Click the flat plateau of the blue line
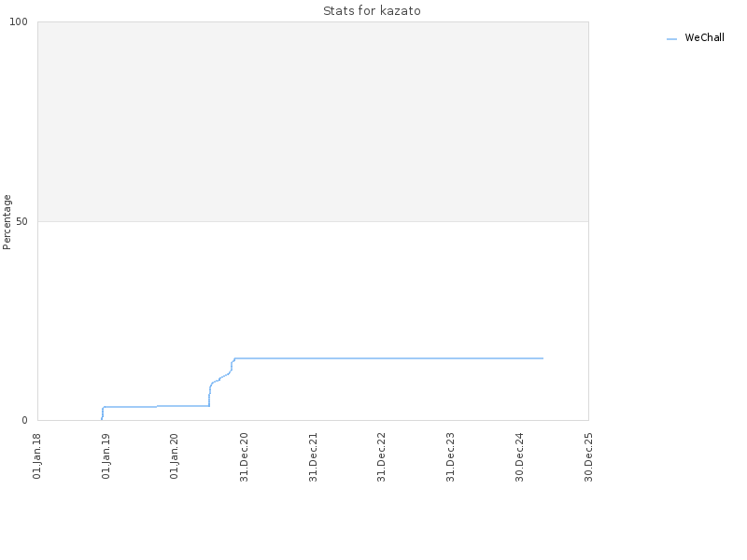The height and width of the screenshot is (560, 747). point(388,358)
